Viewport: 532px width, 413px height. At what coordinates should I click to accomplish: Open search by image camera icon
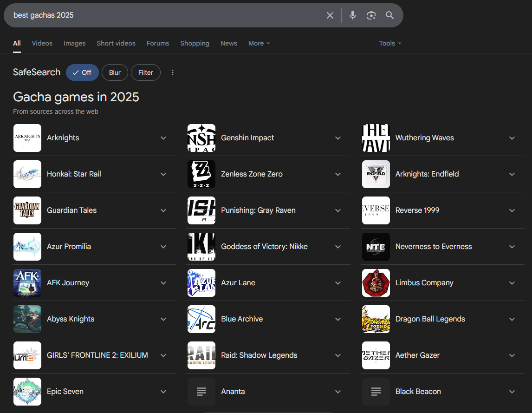coord(371,15)
